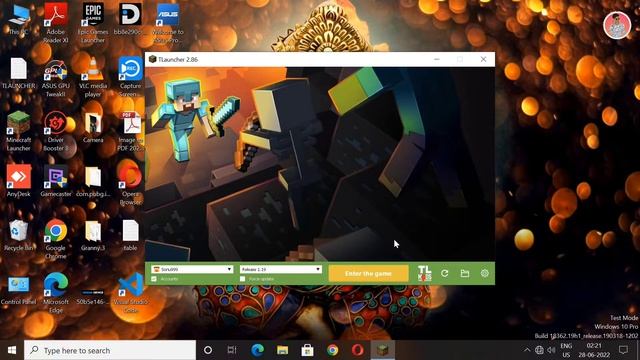Close the TLauncher window
This screenshot has height=360, width=640.
pos(483,59)
